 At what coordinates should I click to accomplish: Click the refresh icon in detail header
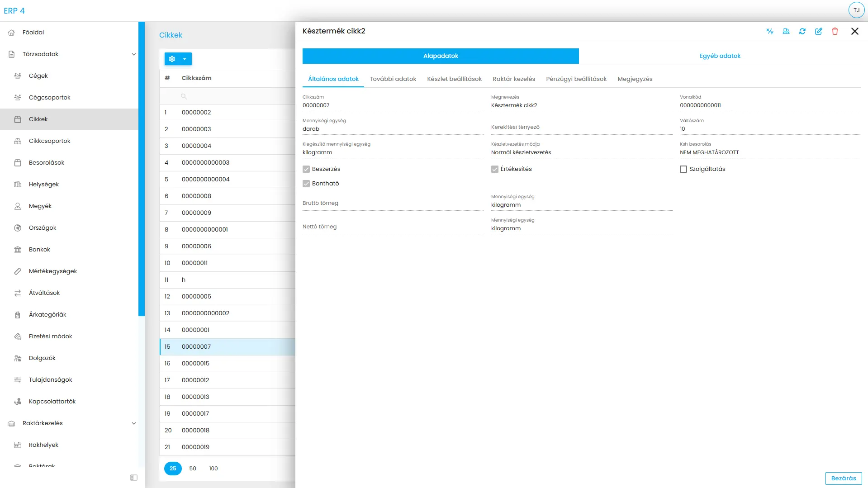point(802,31)
